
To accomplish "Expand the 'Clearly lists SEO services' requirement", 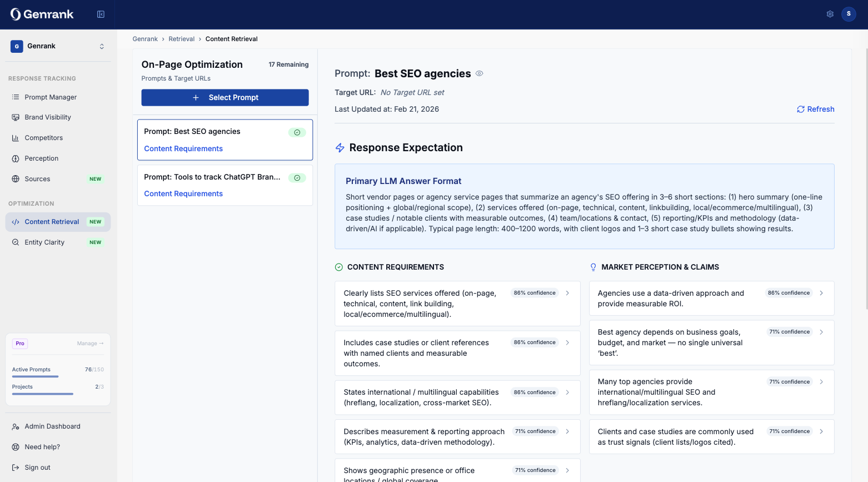I will point(567,293).
